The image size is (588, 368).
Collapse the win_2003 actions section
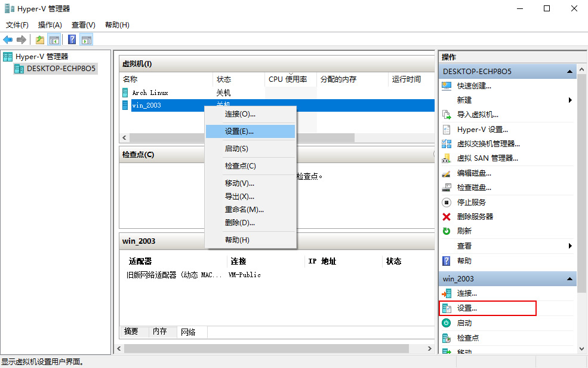point(569,279)
